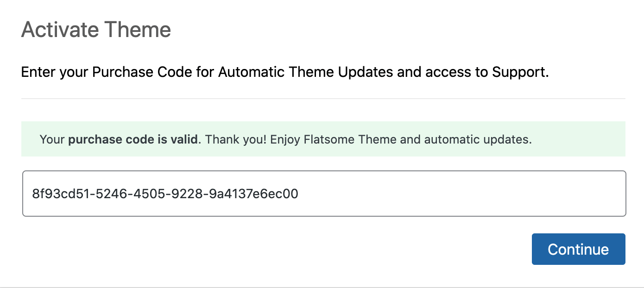644x288 pixels.
Task: Click the bold text purchase code is valid
Action: click(133, 139)
